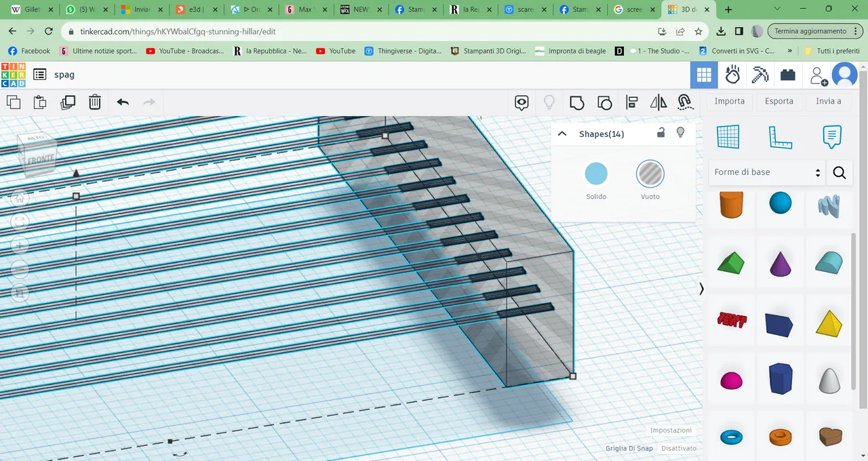The image size is (868, 461).
Task: Delete the selected shape with the trash icon
Action: (x=94, y=102)
